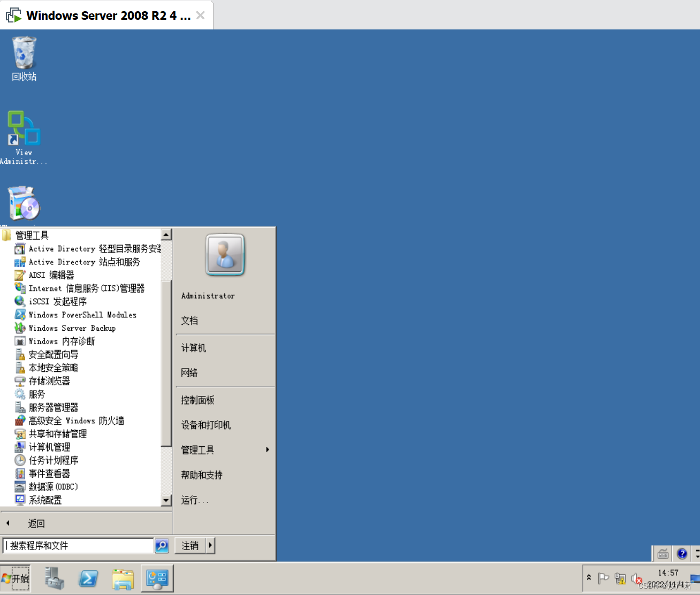700x595 pixels.
Task: Open 文档 in Start menu
Action: 189,321
